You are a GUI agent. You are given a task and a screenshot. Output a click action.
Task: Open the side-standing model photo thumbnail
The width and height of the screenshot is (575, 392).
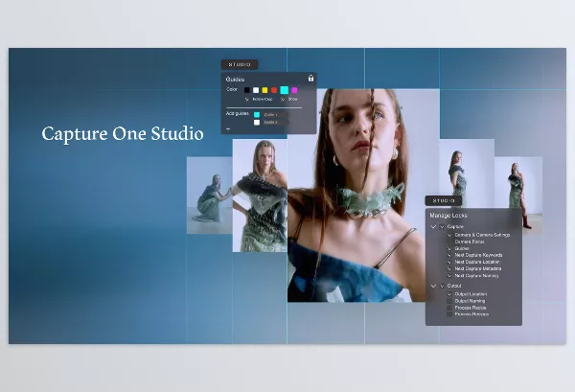(467, 173)
